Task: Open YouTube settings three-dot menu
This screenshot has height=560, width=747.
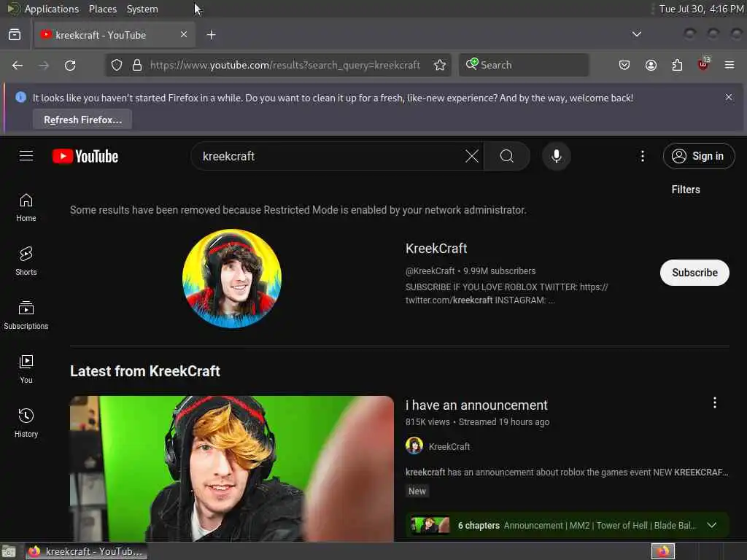Action: click(x=642, y=156)
